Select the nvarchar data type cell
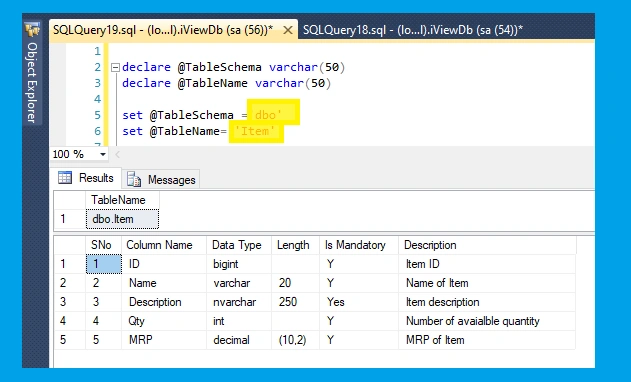The width and height of the screenshot is (631, 382). [239, 302]
